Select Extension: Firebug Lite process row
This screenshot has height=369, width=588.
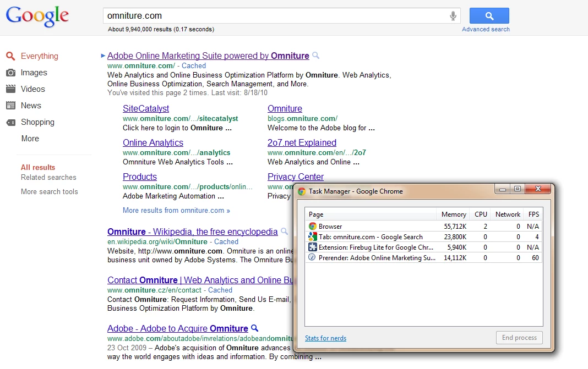click(x=424, y=247)
